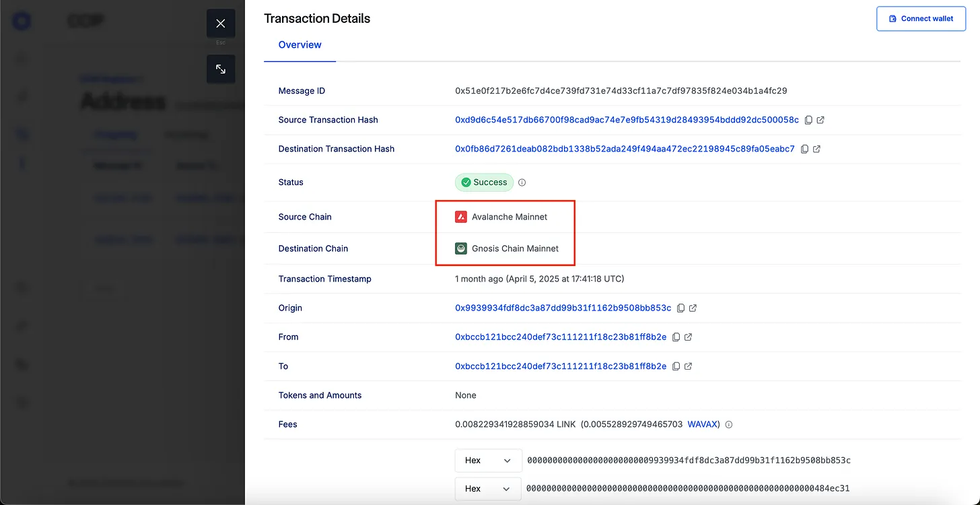Viewport: 980px width, 505px height.
Task: Click the Message ID value text
Action: point(621,91)
